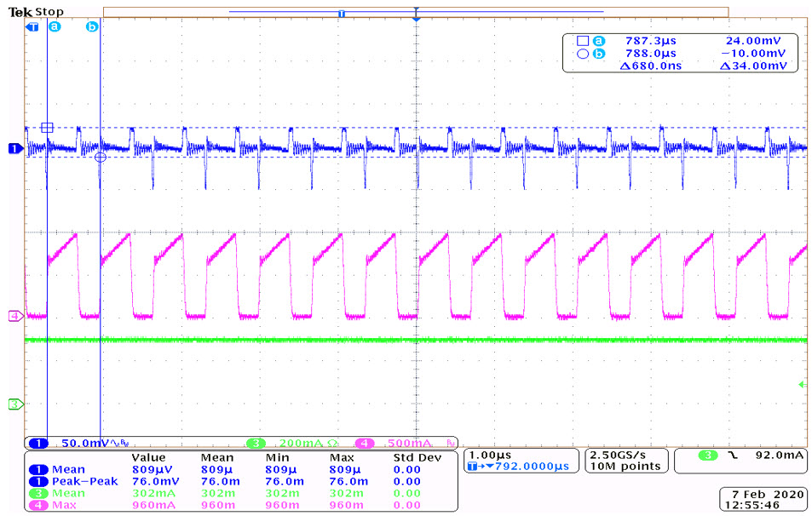Click the circle cursor 'b' readout icon
The height and width of the screenshot is (516, 812).
coord(582,53)
